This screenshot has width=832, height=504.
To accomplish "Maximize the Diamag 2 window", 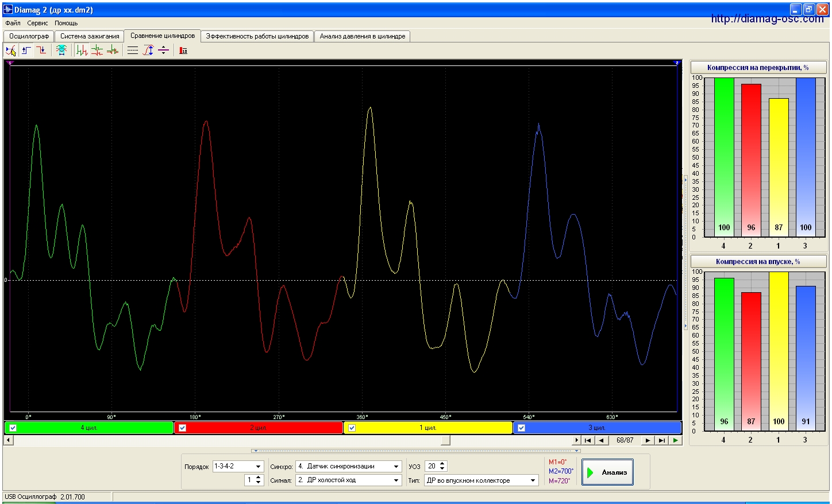I will (808, 9).
